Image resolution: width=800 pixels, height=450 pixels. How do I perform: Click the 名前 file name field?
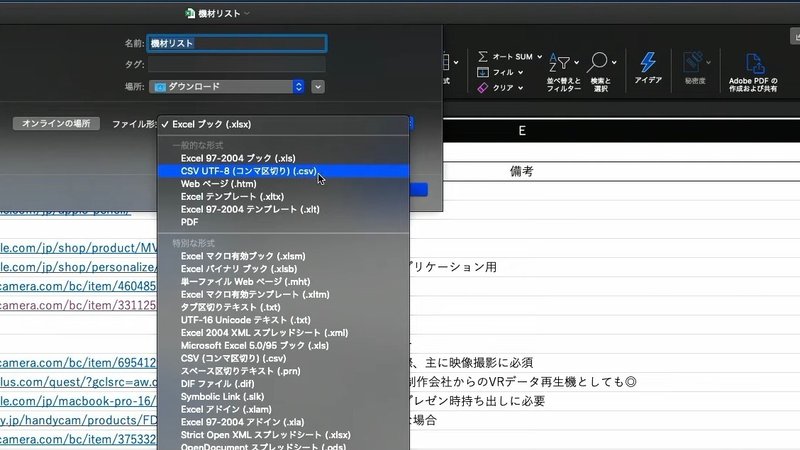pos(237,43)
